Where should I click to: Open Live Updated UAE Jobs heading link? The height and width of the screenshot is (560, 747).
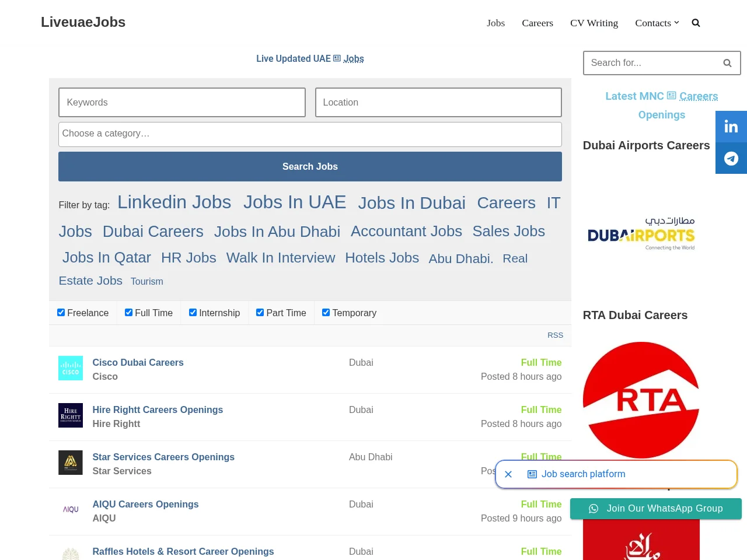310,58
